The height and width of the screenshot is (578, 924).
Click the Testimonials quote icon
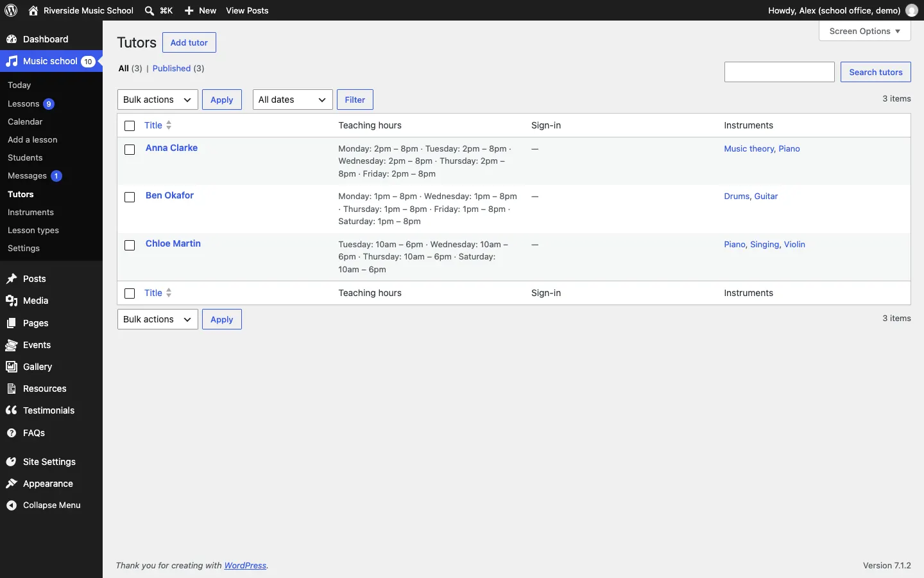pos(12,410)
